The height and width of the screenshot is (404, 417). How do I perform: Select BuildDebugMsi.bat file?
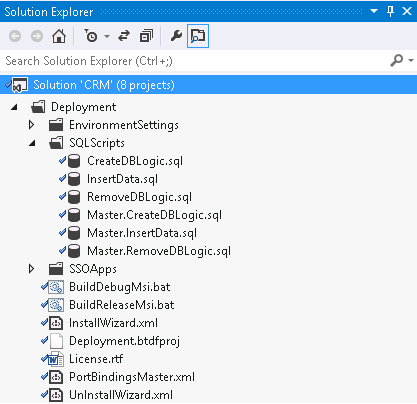pyautogui.click(x=119, y=287)
